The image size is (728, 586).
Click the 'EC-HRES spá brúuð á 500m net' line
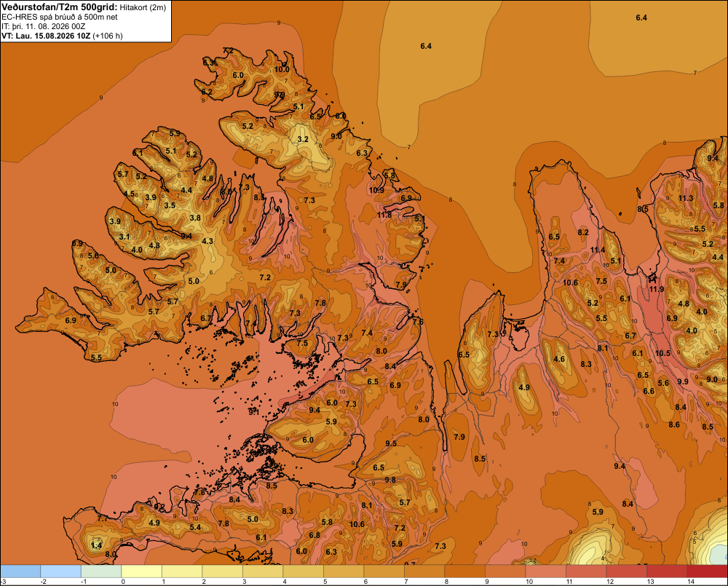tap(60, 17)
